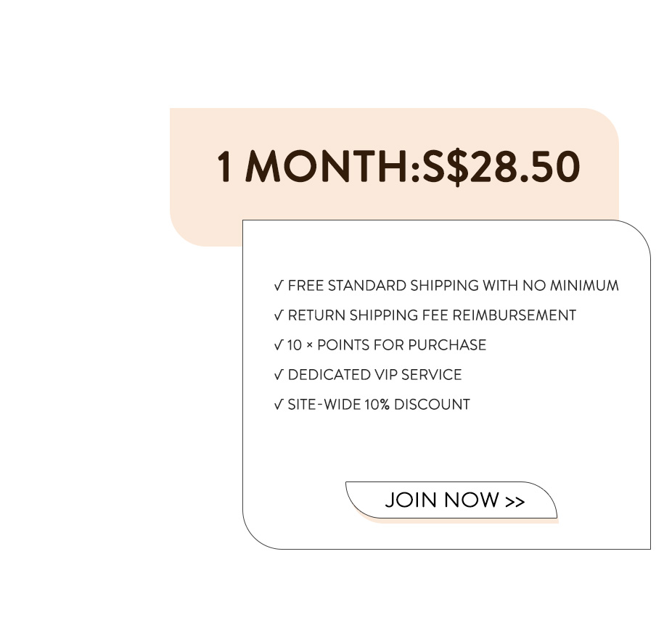Image resolution: width=672 pixels, height=620 pixels.
Task: Click the word MINIMUM in the first benefit
Action: click(x=584, y=286)
